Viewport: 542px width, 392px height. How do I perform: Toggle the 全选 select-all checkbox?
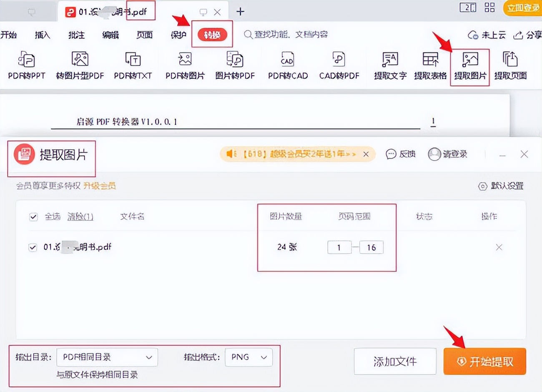tap(33, 217)
